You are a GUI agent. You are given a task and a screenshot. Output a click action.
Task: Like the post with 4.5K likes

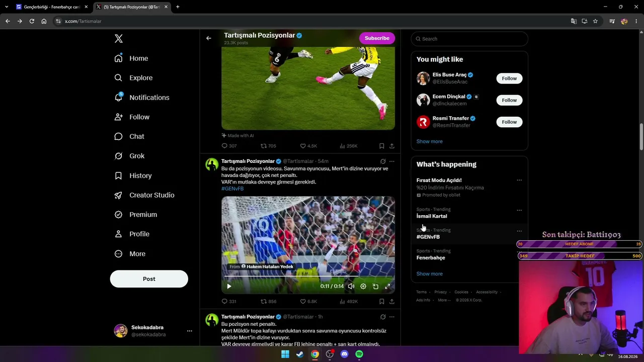pyautogui.click(x=308, y=146)
